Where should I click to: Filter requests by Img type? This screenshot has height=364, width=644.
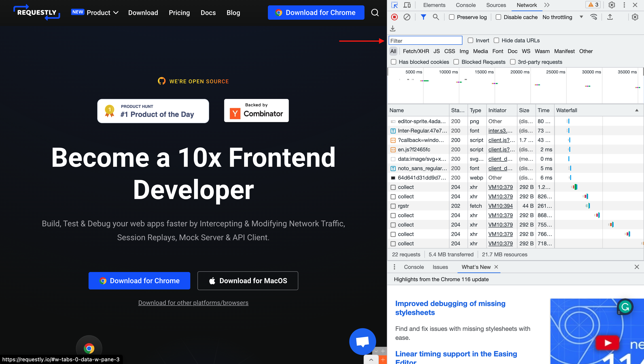pos(464,51)
